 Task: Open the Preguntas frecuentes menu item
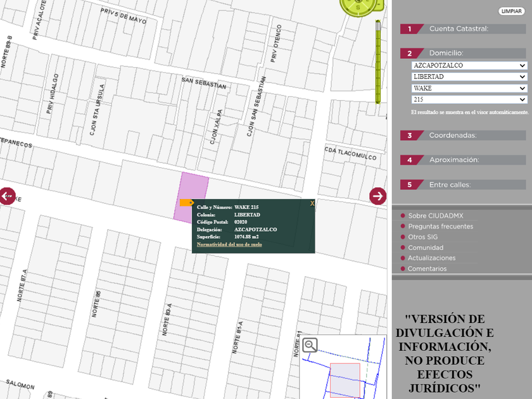coord(440,226)
